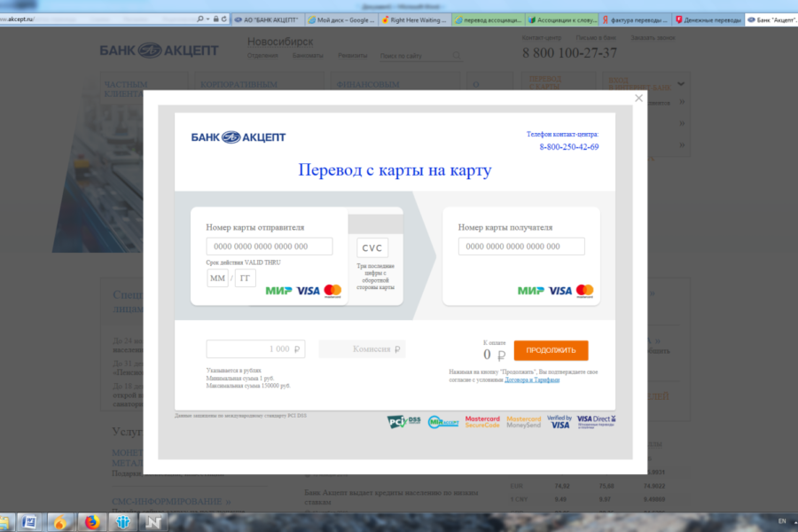This screenshot has width=798, height=532.
Task: Open Microsoft Word from the taskbar
Action: pos(28,521)
